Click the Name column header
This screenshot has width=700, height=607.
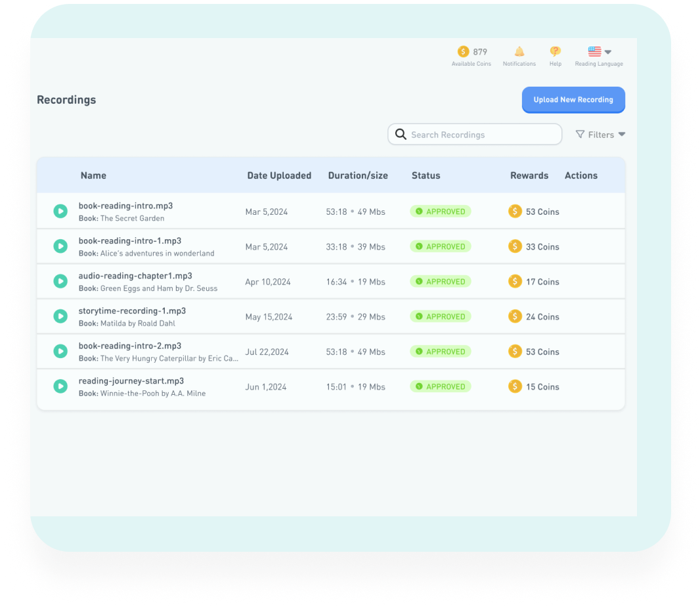93,175
